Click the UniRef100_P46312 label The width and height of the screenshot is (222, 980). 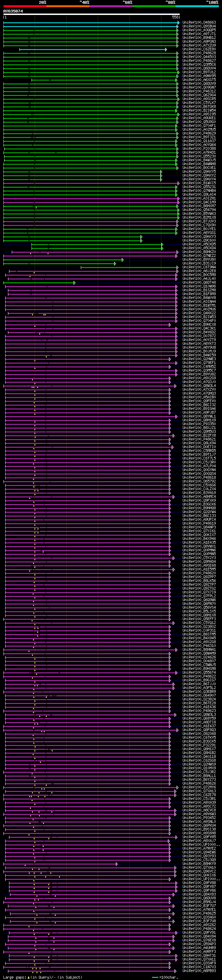(x=199, y=91)
